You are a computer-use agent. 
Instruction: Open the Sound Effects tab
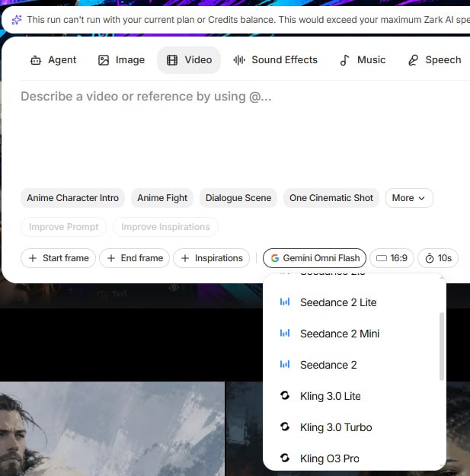tap(276, 60)
